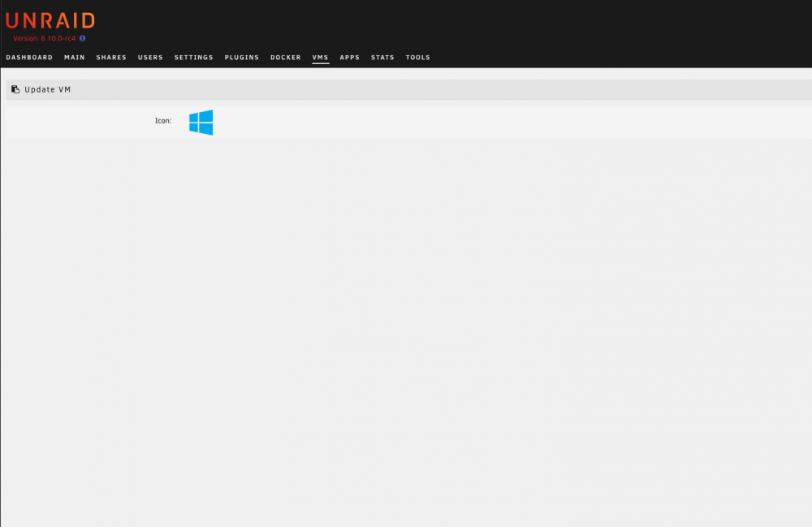Click the version info icon

(x=82, y=38)
